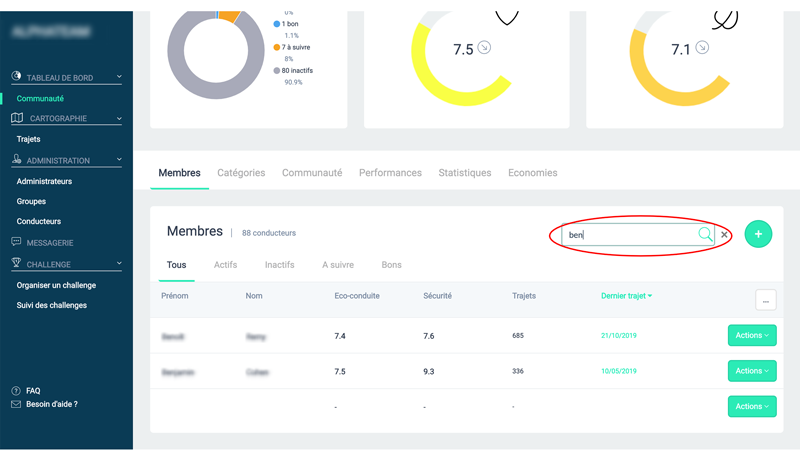Click the Messagerie chat bubble icon
This screenshot has height=460, width=800.
[x=16, y=242]
